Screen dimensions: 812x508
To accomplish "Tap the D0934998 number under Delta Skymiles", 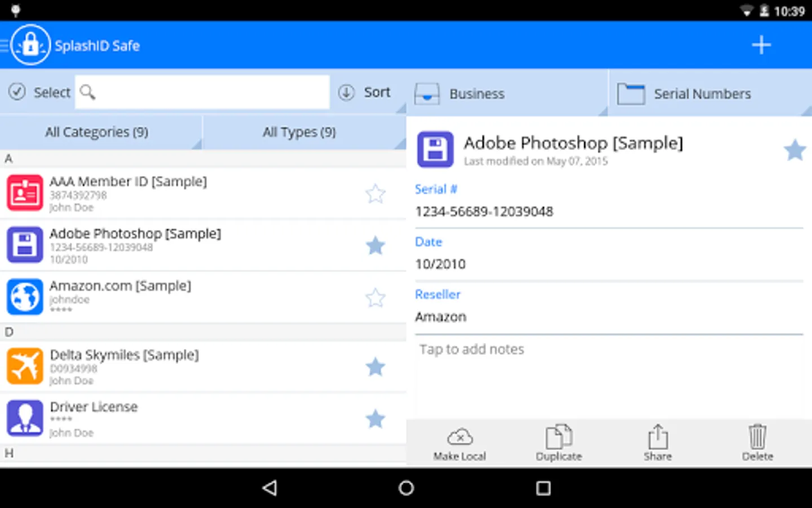I will (x=73, y=369).
